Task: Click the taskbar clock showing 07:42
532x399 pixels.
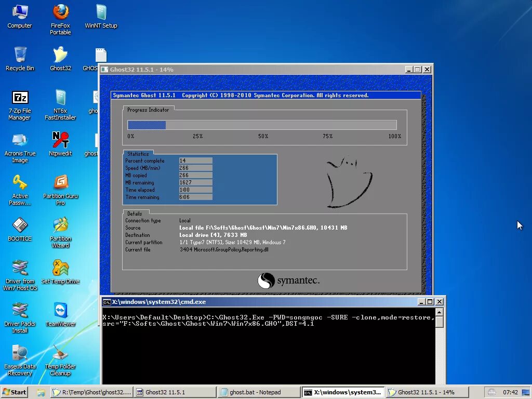Action: click(x=510, y=393)
